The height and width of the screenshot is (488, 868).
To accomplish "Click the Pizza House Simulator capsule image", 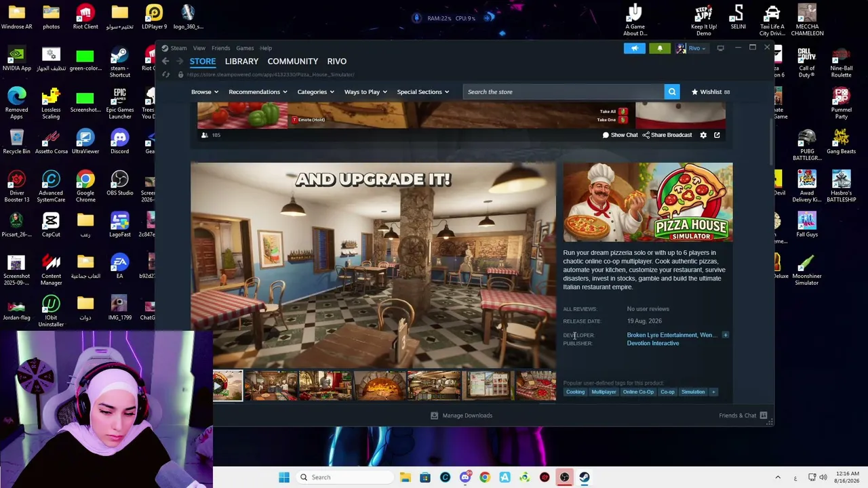I will [648, 202].
